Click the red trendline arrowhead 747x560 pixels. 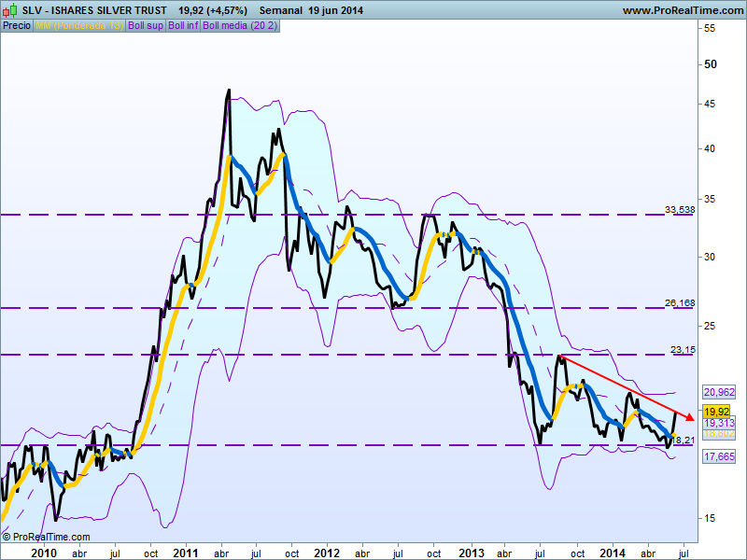[x=688, y=416]
